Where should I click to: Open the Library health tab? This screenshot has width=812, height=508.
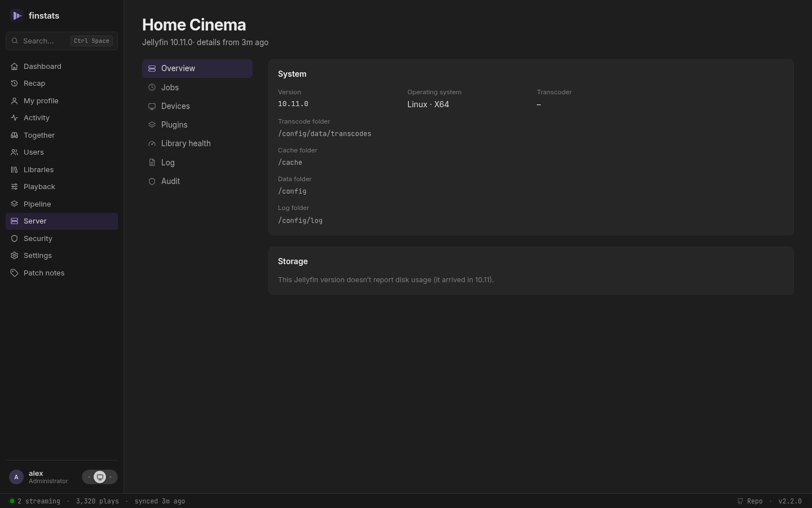click(197, 143)
